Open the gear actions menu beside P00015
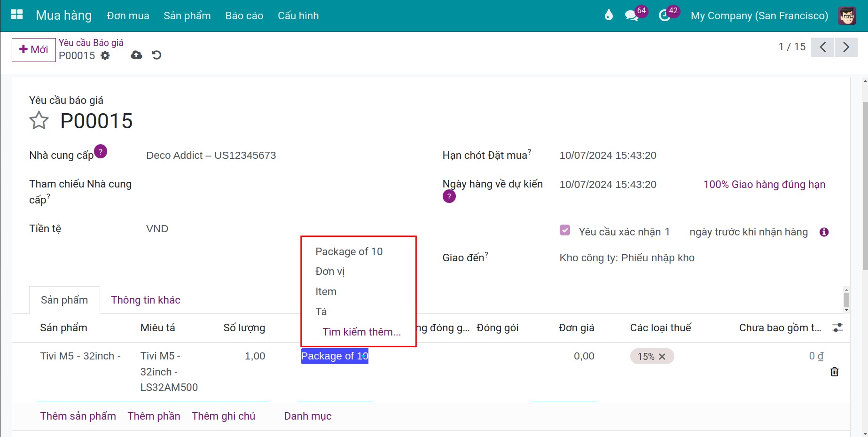Image resolution: width=868 pixels, height=437 pixels. tap(105, 55)
